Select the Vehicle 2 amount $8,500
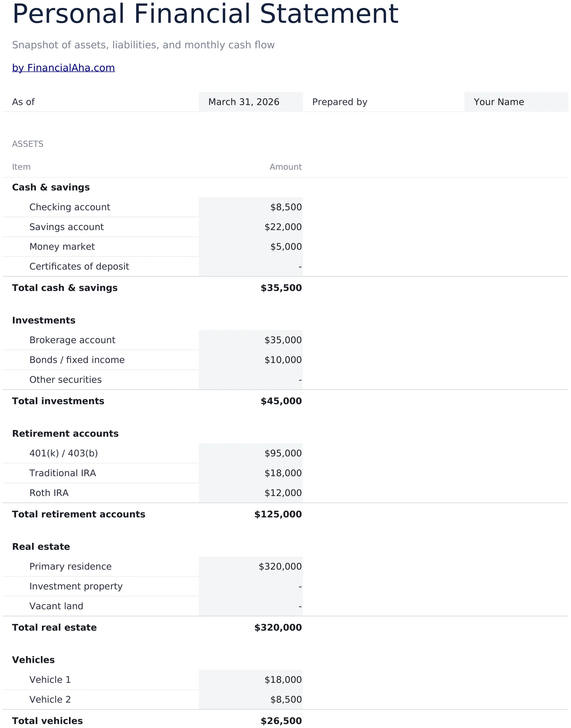This screenshot has height=728, width=571. (251, 699)
